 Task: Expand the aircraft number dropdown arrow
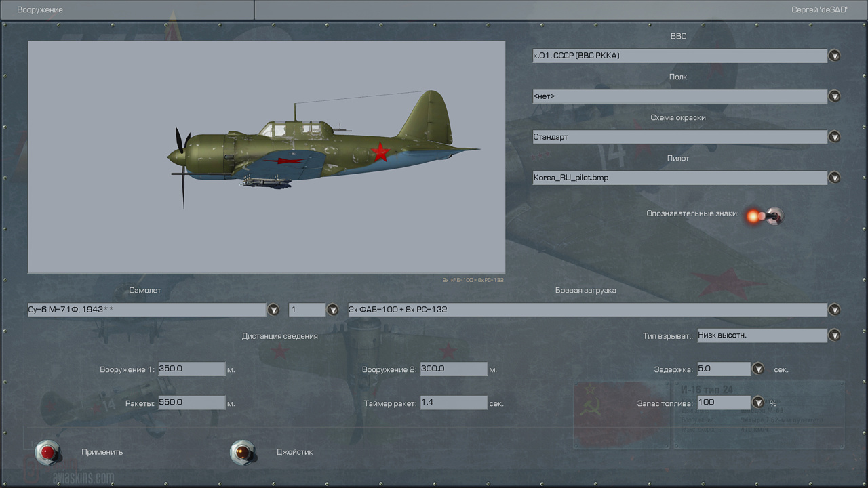tap(332, 310)
